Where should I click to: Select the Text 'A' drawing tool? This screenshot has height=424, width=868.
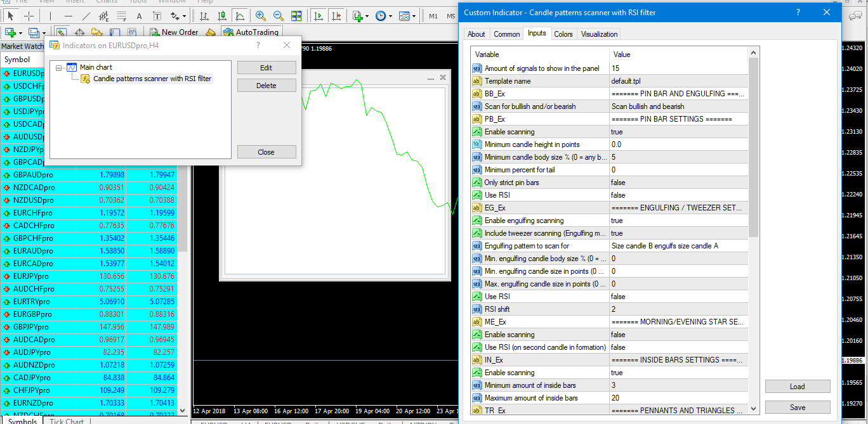(x=139, y=16)
